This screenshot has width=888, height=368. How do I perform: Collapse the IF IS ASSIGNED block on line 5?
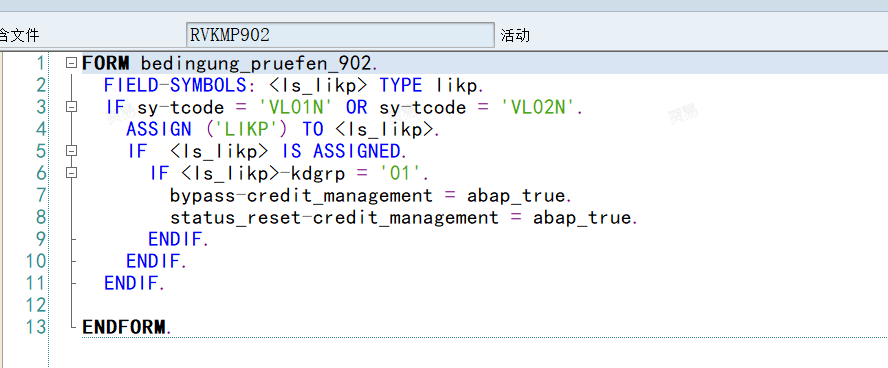pyautogui.click(x=71, y=151)
